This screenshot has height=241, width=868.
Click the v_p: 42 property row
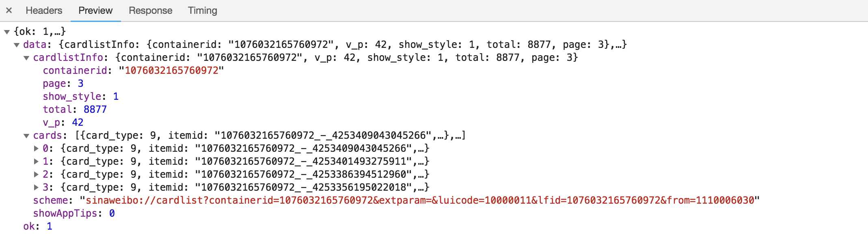(63, 123)
